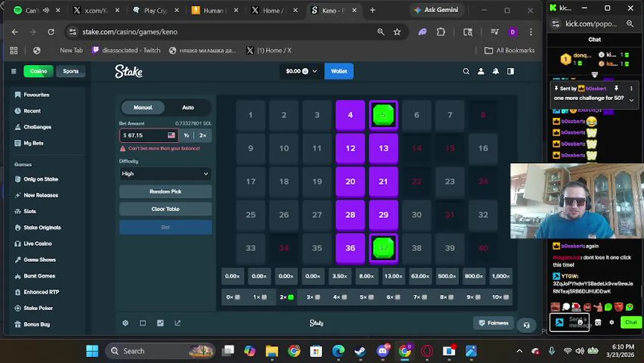Open the Wallet button
This screenshot has width=644, height=363.
click(339, 71)
